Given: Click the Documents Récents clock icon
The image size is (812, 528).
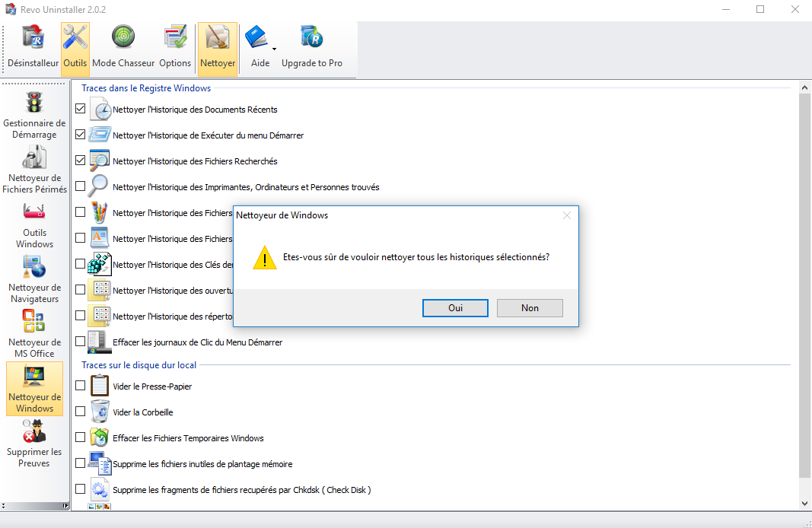Looking at the screenshot, I should click(100, 109).
